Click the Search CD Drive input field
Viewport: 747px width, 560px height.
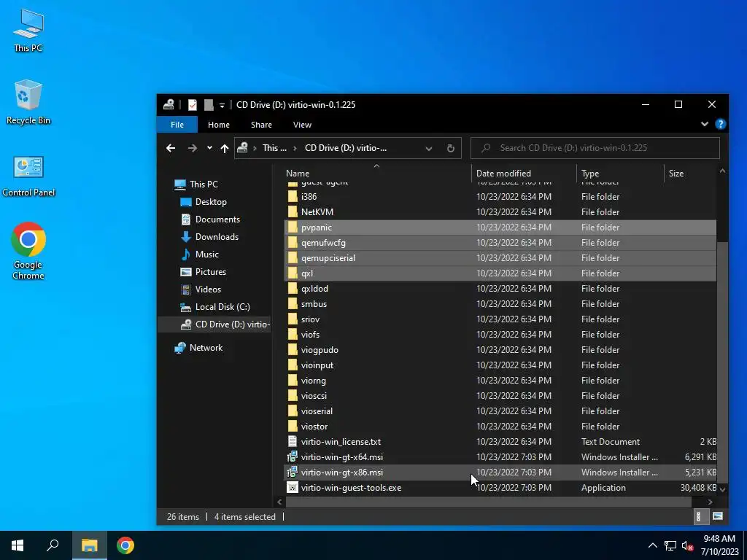pyautogui.click(x=595, y=148)
